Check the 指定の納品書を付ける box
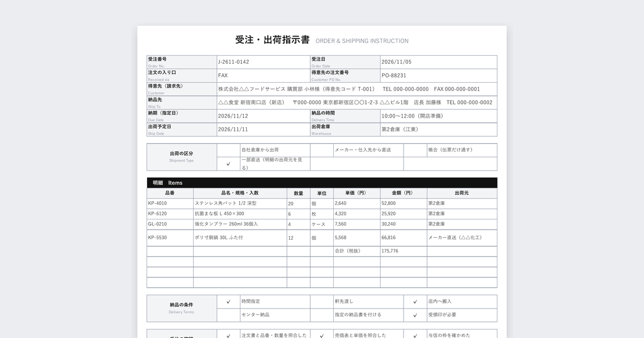The height and width of the screenshot is (338, 644). 321,315
